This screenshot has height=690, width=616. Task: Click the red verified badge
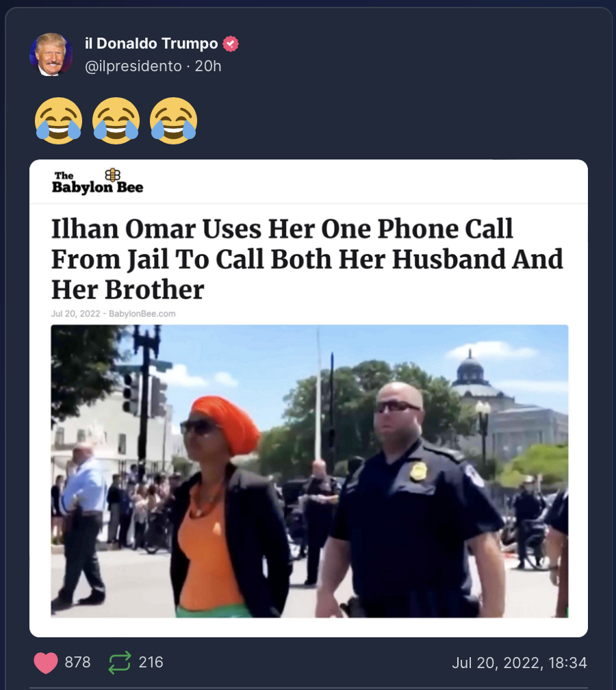(x=231, y=44)
